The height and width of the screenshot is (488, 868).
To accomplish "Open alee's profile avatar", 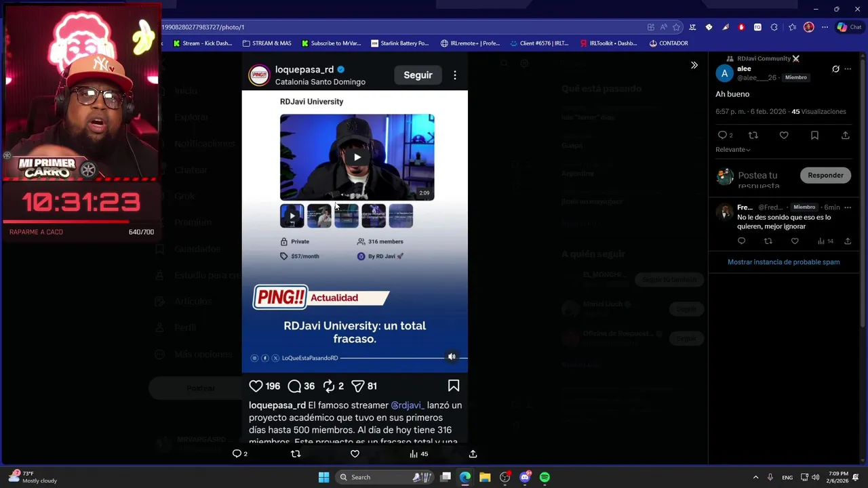I will tap(725, 73).
